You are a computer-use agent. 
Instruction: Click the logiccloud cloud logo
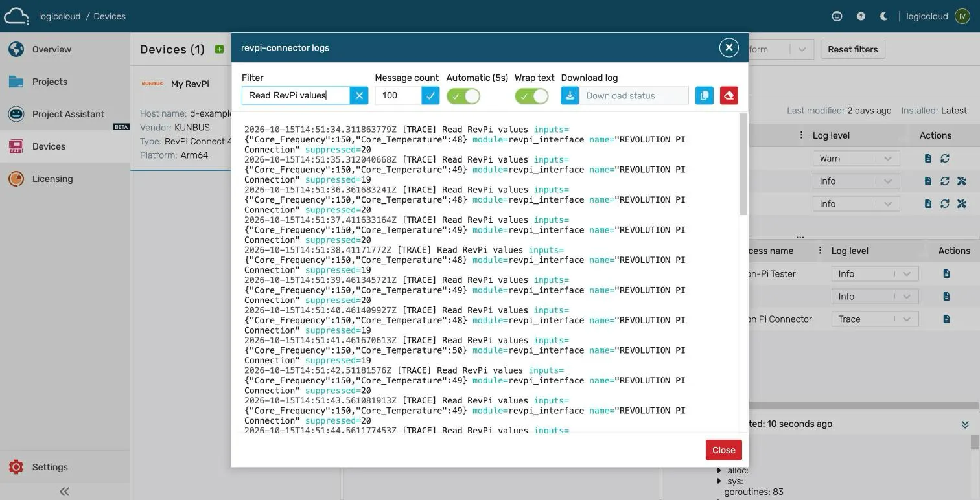coord(16,16)
